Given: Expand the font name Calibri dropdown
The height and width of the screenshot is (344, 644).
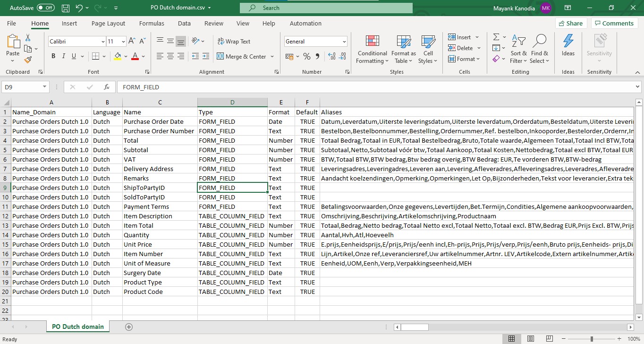Looking at the screenshot, I should 103,42.
